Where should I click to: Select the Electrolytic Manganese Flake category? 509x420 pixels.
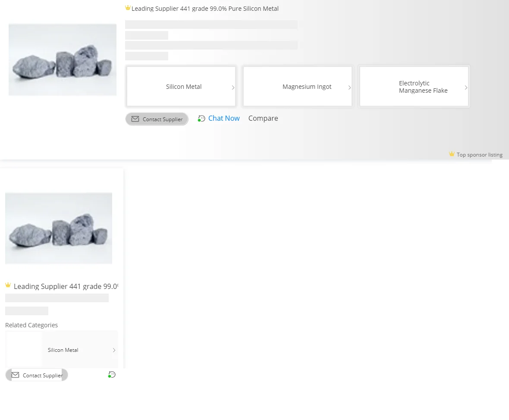tap(423, 87)
